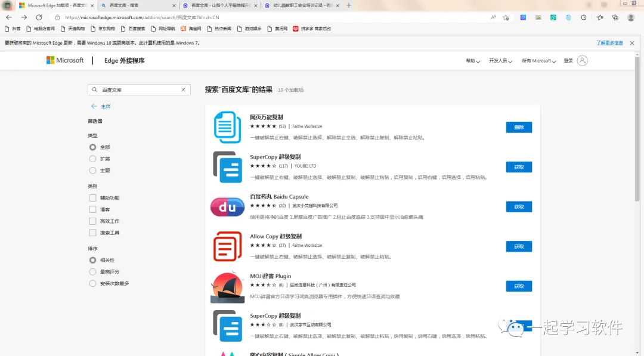Open 淘宝网 bookmark in favorites bar
This screenshot has width=644, height=356.
pos(191,29)
